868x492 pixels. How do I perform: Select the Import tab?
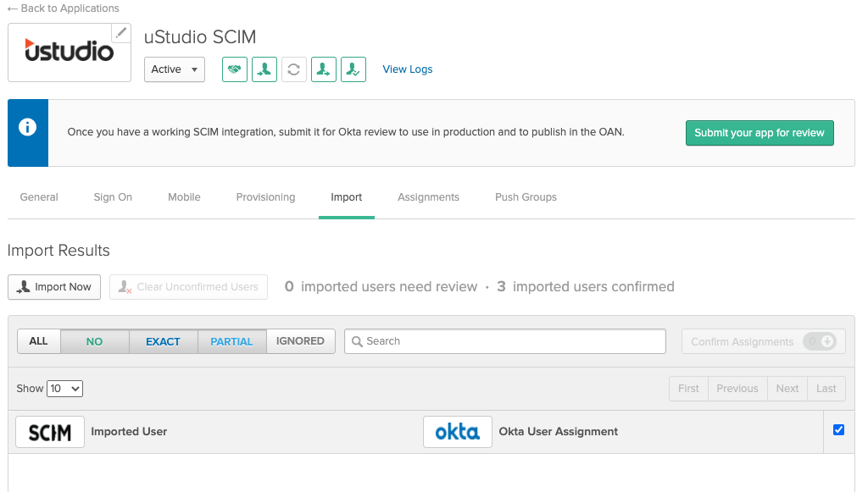(x=347, y=197)
